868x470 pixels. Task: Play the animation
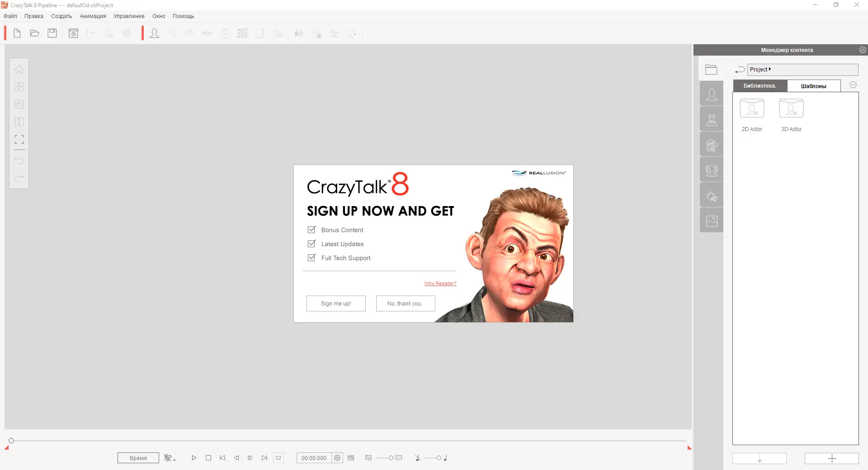coord(194,458)
